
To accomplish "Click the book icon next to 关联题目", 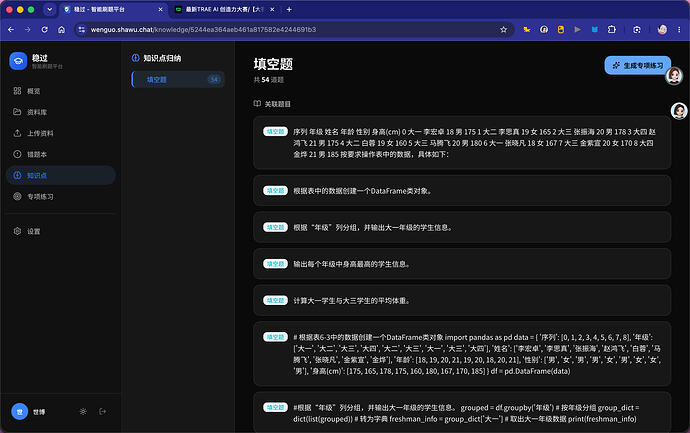I will pos(257,104).
